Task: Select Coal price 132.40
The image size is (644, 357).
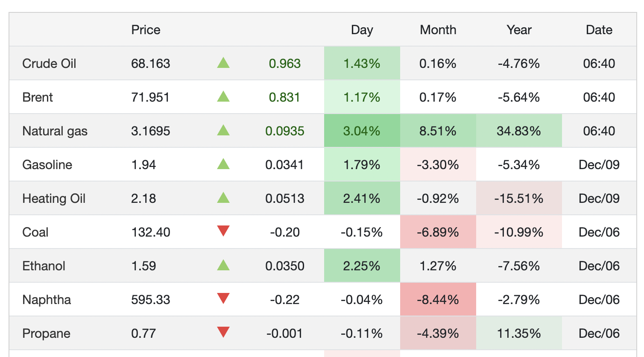Action: coord(150,232)
